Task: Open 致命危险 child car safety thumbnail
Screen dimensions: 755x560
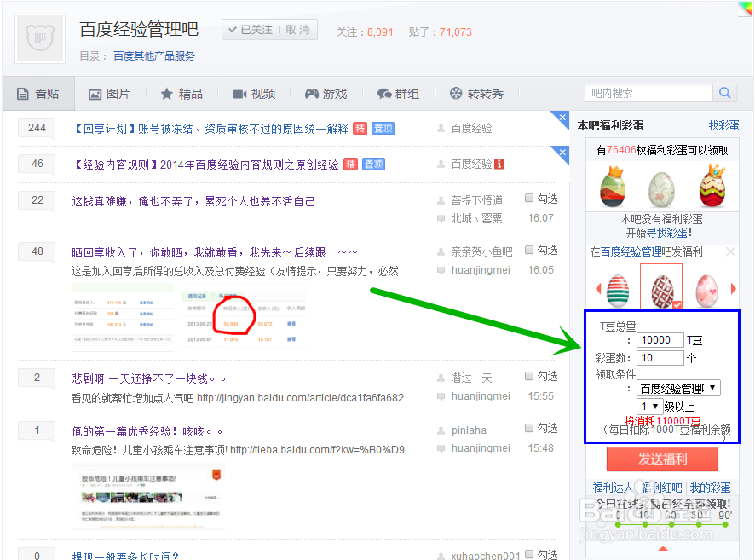Action: click(148, 496)
